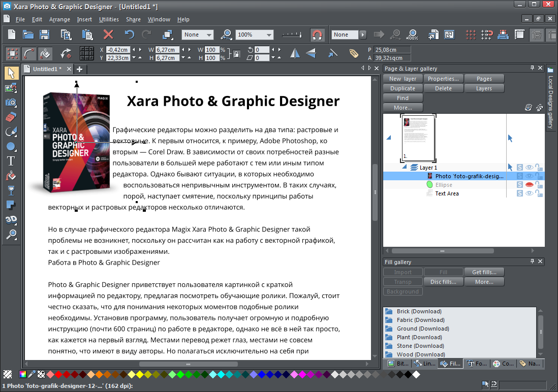Select the Selector arrow tool

point(11,73)
